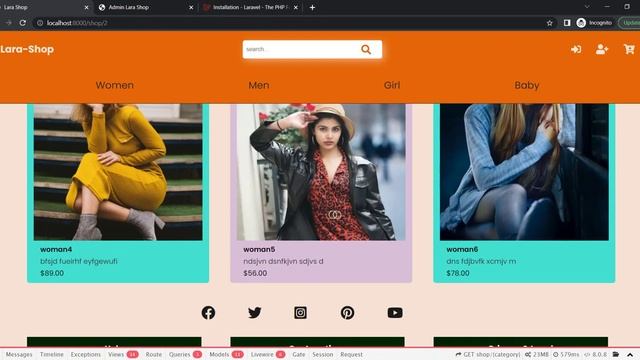Bookmark page with the star icon
This screenshot has height=360, width=640.
549,23
